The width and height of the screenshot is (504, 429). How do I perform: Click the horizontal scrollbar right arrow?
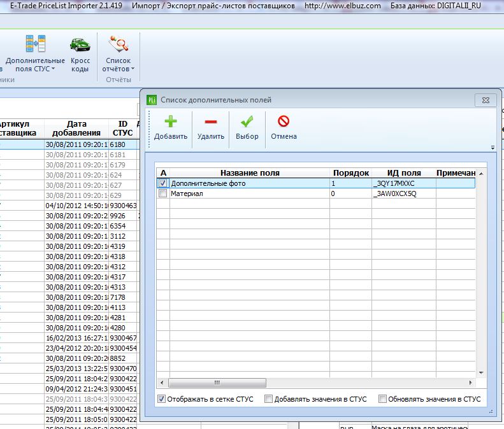470,383
